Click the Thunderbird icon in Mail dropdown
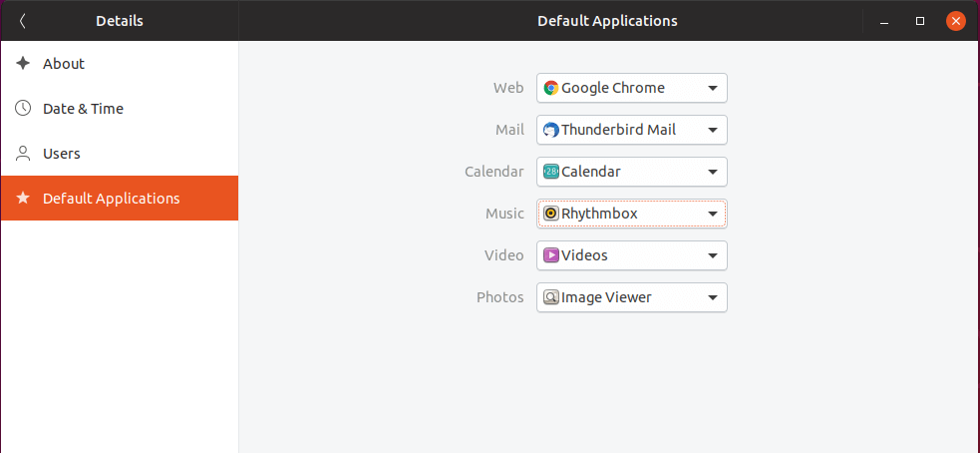This screenshot has height=453, width=980. 550,130
